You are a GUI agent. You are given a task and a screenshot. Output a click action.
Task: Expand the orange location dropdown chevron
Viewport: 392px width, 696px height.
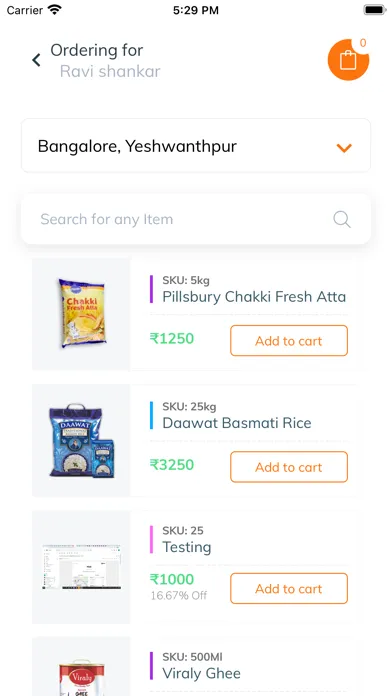point(344,148)
